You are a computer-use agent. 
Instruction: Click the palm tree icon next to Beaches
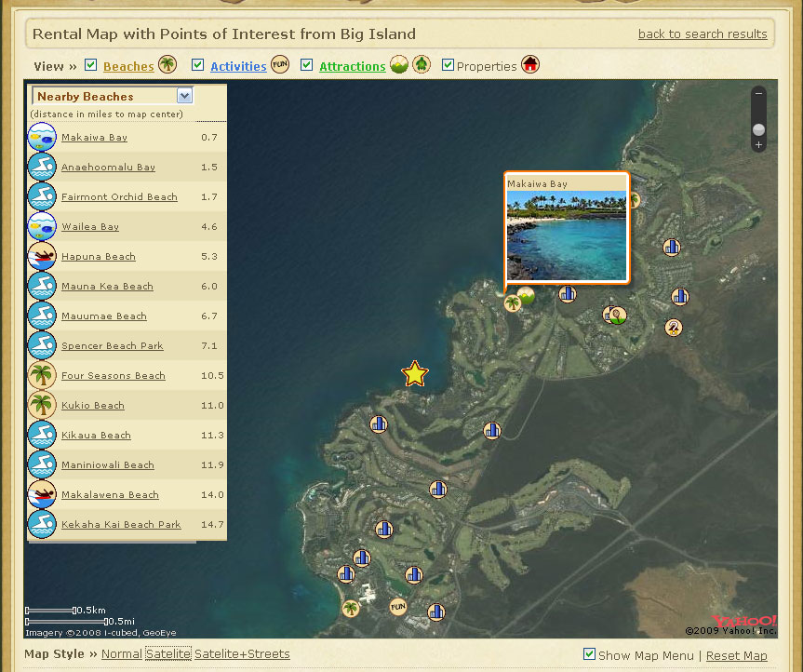[167, 64]
